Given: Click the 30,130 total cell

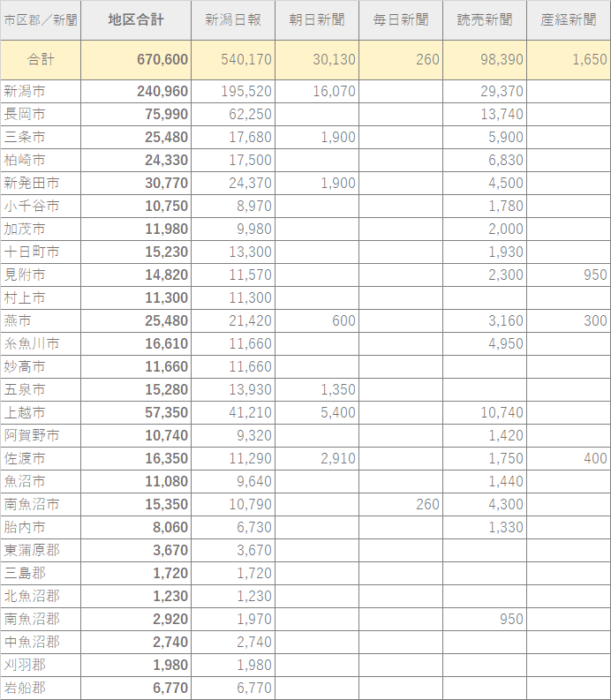Looking at the screenshot, I should [334, 59].
